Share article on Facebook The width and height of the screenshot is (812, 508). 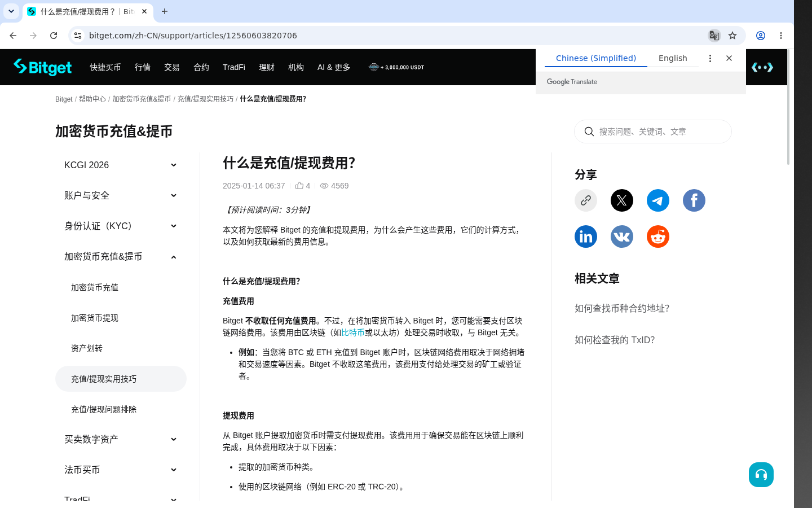(694, 200)
